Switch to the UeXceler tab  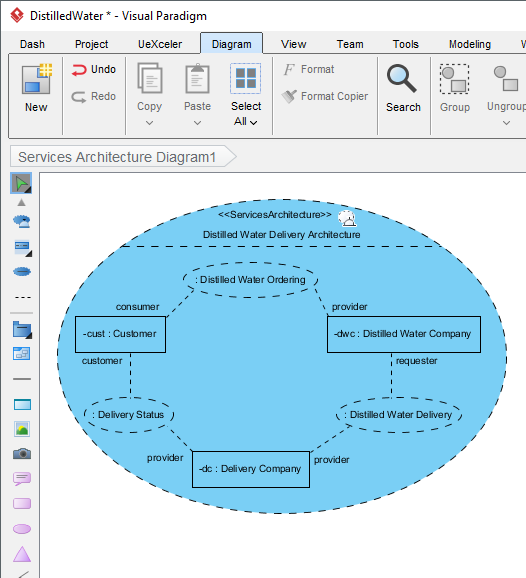[160, 44]
